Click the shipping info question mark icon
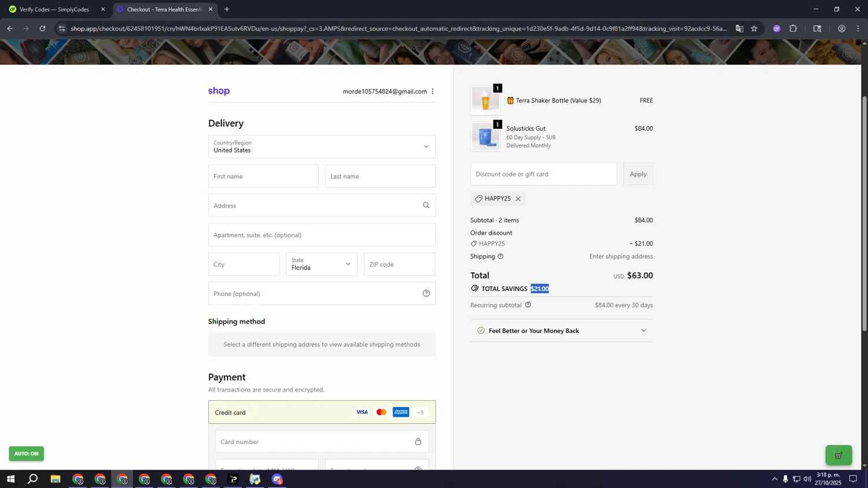This screenshot has height=488, width=868. pyautogui.click(x=501, y=256)
